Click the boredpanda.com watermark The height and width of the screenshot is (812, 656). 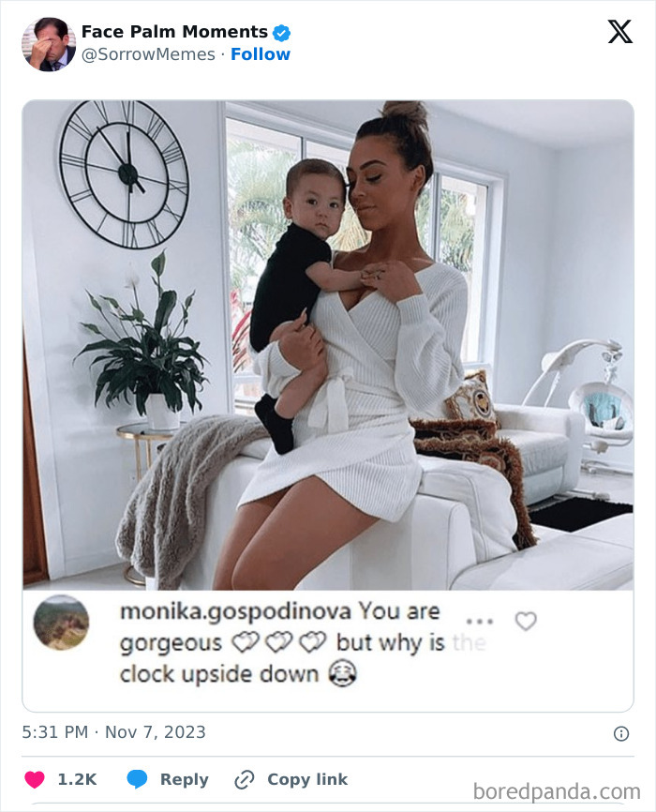pyautogui.click(x=557, y=791)
